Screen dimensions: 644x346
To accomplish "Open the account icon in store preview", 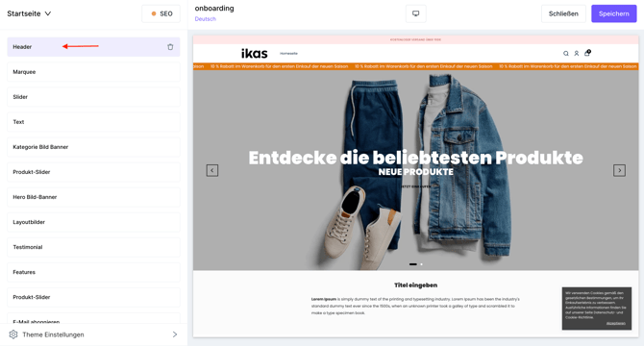I will click(x=576, y=54).
